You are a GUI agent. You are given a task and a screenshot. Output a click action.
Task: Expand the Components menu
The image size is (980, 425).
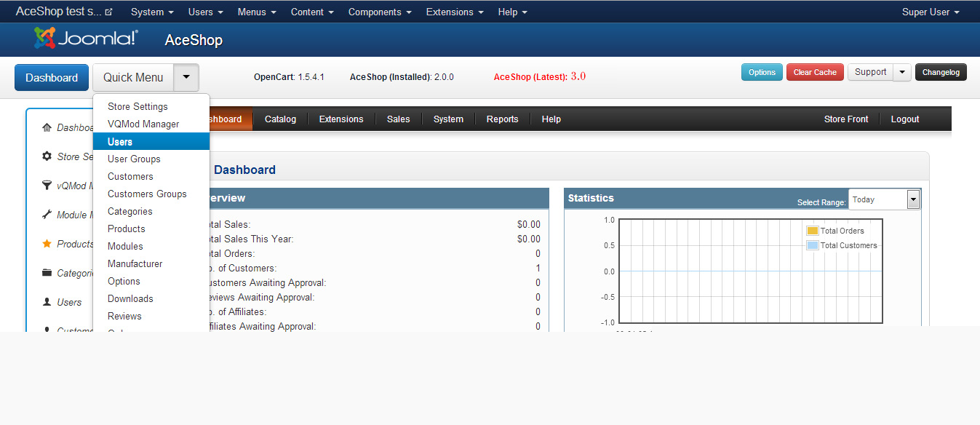click(x=380, y=12)
